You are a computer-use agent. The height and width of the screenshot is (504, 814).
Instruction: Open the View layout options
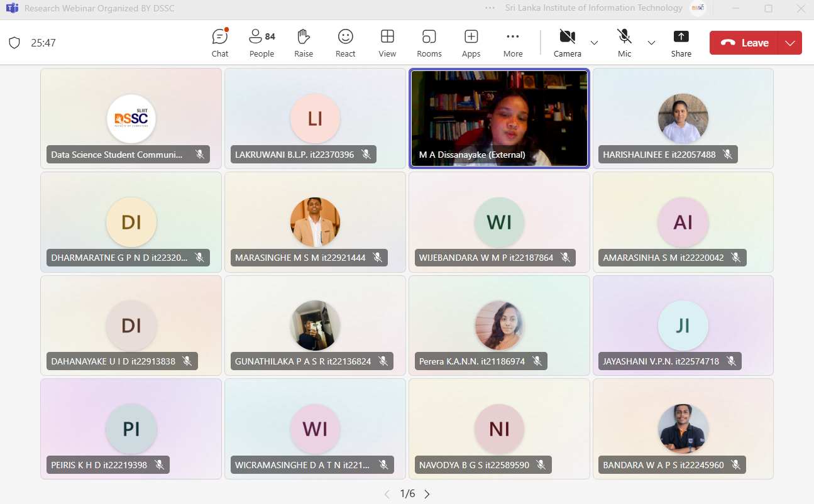coord(387,43)
